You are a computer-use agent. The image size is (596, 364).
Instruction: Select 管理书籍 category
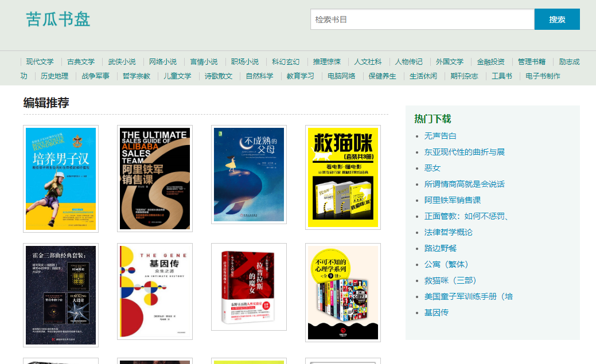pyautogui.click(x=532, y=61)
